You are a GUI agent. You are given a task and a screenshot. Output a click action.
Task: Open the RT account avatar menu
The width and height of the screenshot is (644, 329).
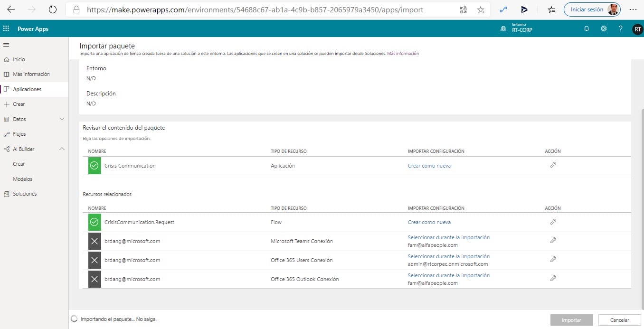637,29
